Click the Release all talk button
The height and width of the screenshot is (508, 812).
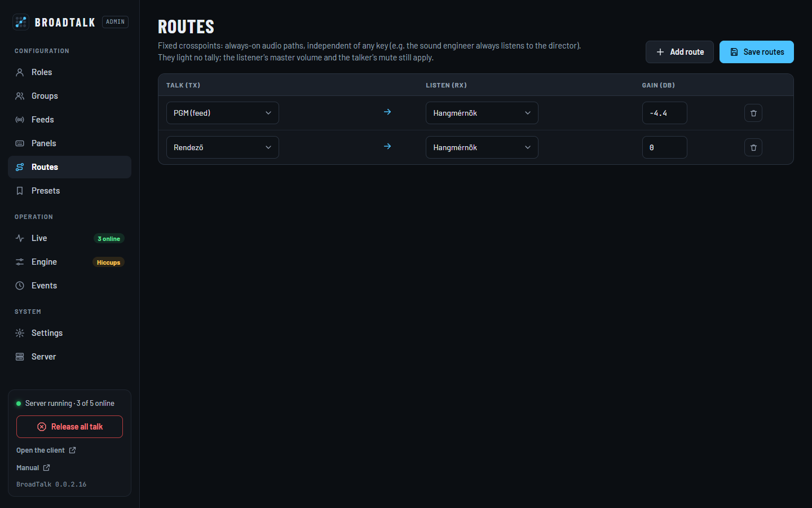pos(69,427)
